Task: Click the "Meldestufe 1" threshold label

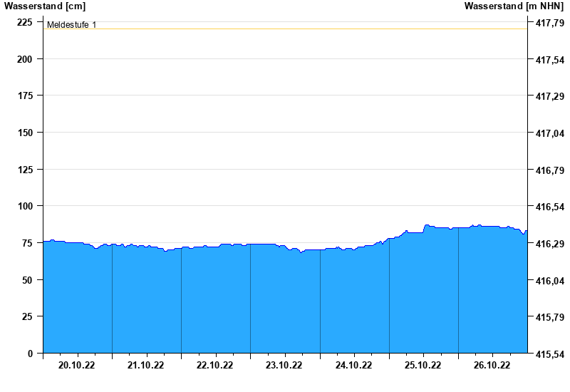Action: tap(71, 25)
